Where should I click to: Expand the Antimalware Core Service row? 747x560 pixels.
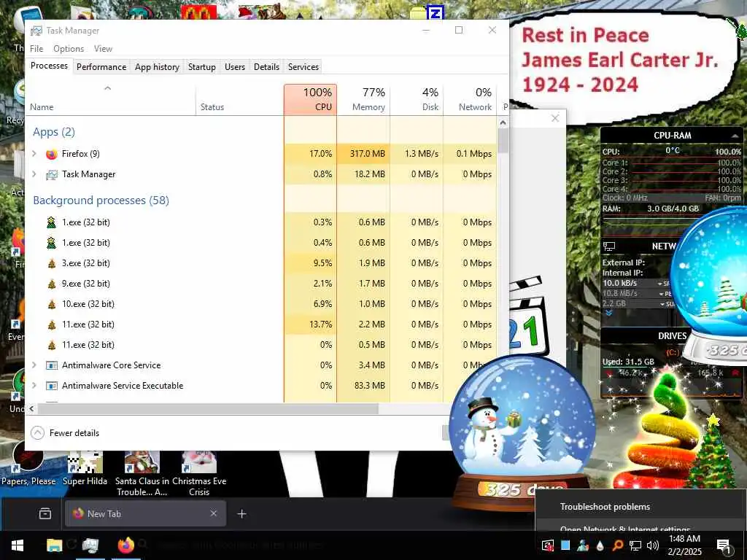34,365
